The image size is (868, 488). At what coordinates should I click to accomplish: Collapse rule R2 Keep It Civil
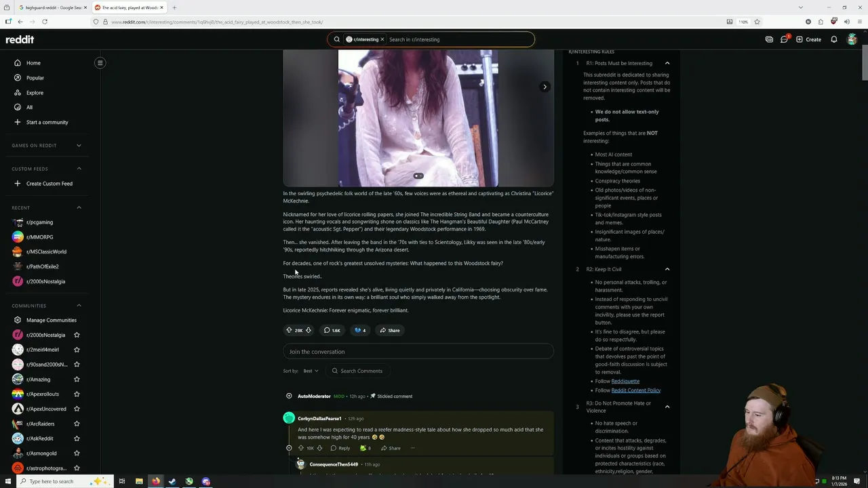click(x=667, y=269)
